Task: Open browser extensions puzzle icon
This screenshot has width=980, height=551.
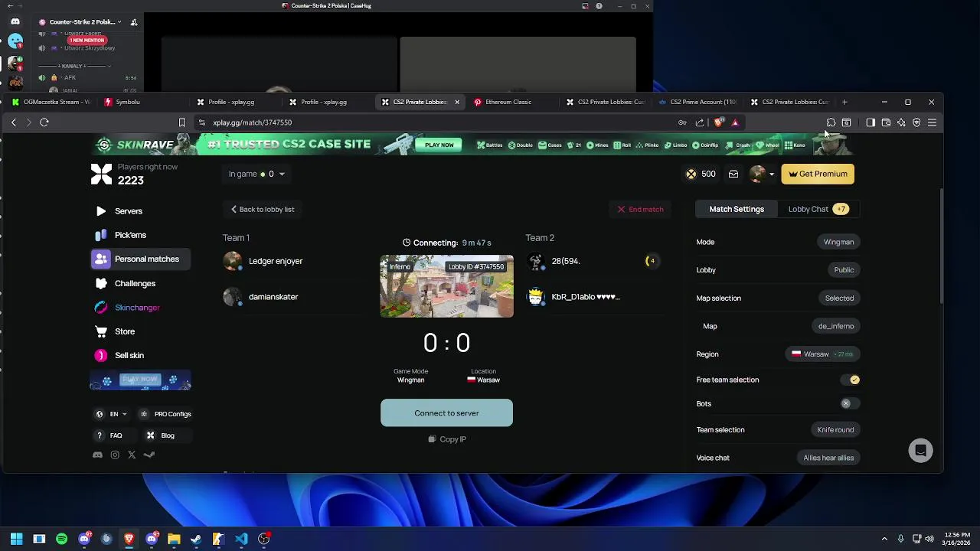Action: pos(831,122)
